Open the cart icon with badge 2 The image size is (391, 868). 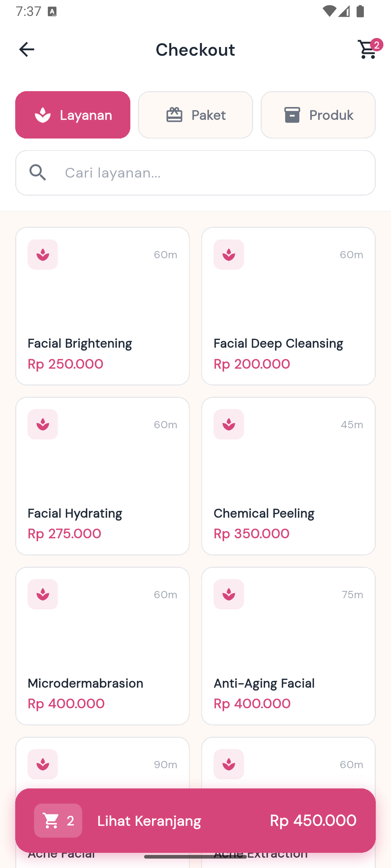(x=369, y=49)
